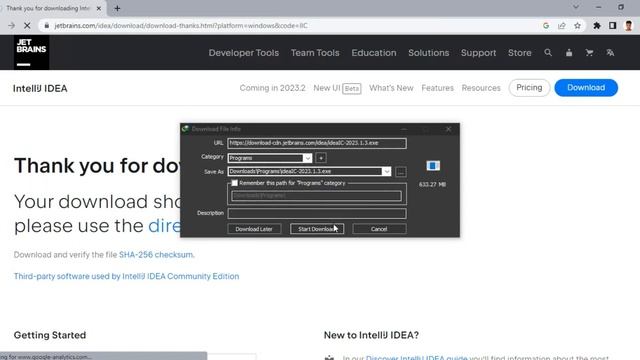Screen dimensions: 640x360
Task: Click the URL field in download dialog
Action: pyautogui.click(x=317, y=143)
